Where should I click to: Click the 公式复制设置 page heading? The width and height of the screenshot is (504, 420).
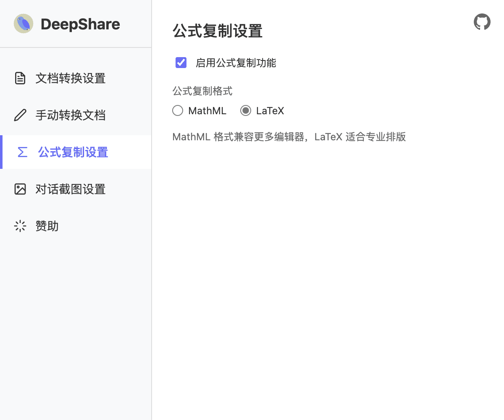click(217, 31)
